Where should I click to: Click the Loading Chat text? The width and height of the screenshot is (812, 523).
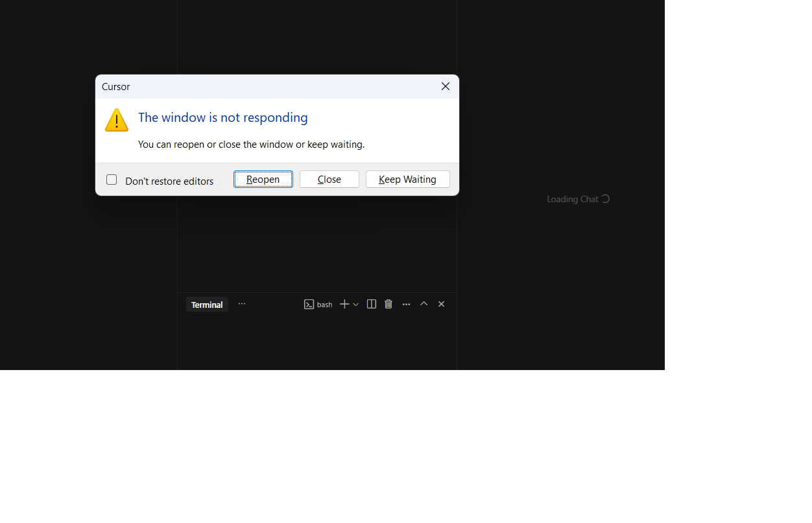pyautogui.click(x=572, y=199)
